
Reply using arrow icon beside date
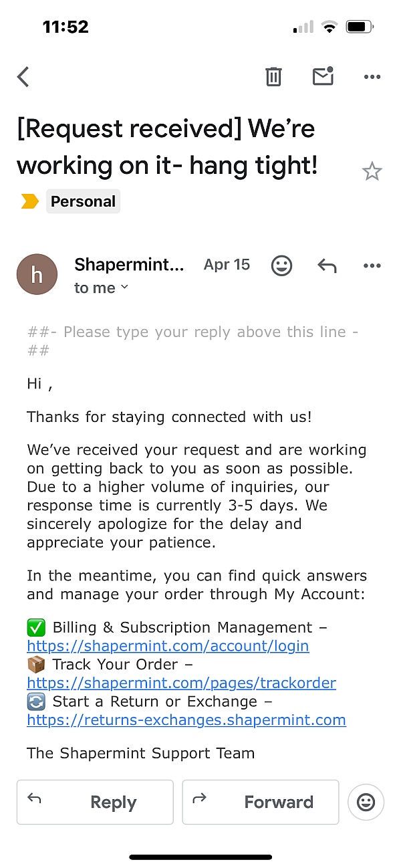click(x=327, y=265)
